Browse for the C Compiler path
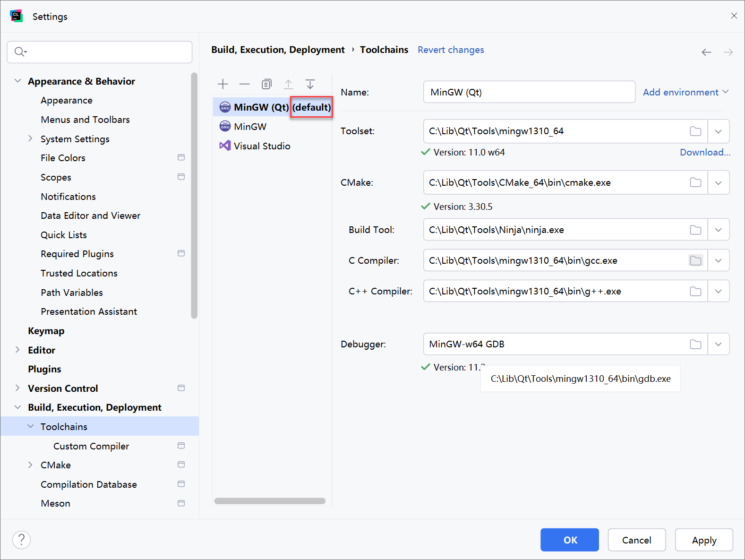Screen dimensions: 745x560 (695, 260)
